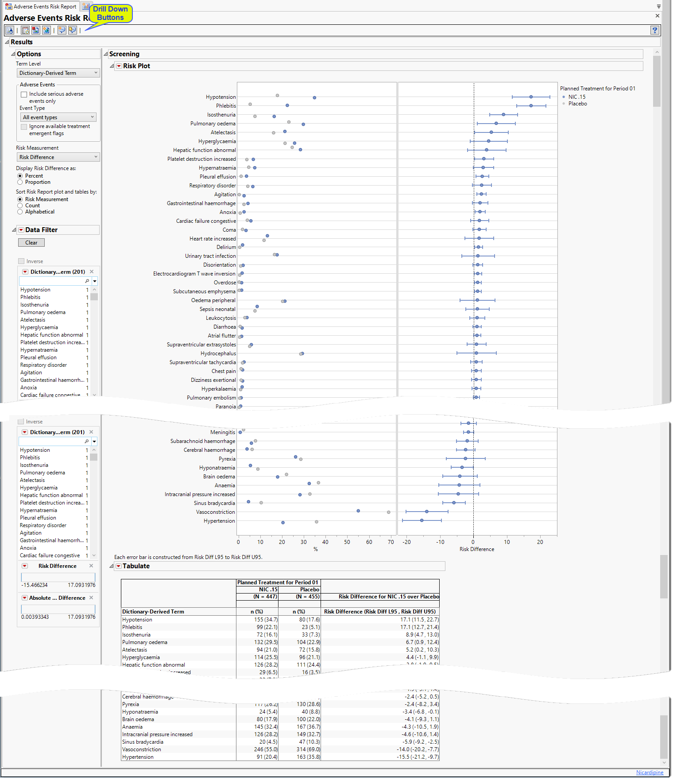Collapse the Data Filter disclosure triangle

[14, 230]
